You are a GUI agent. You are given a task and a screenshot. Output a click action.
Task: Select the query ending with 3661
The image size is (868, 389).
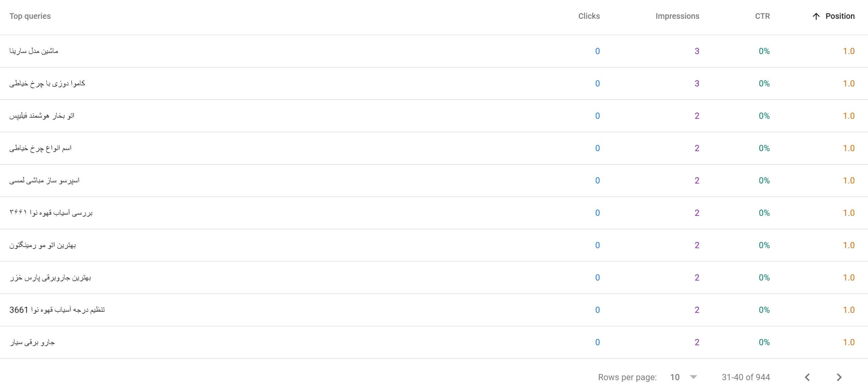[x=57, y=310]
